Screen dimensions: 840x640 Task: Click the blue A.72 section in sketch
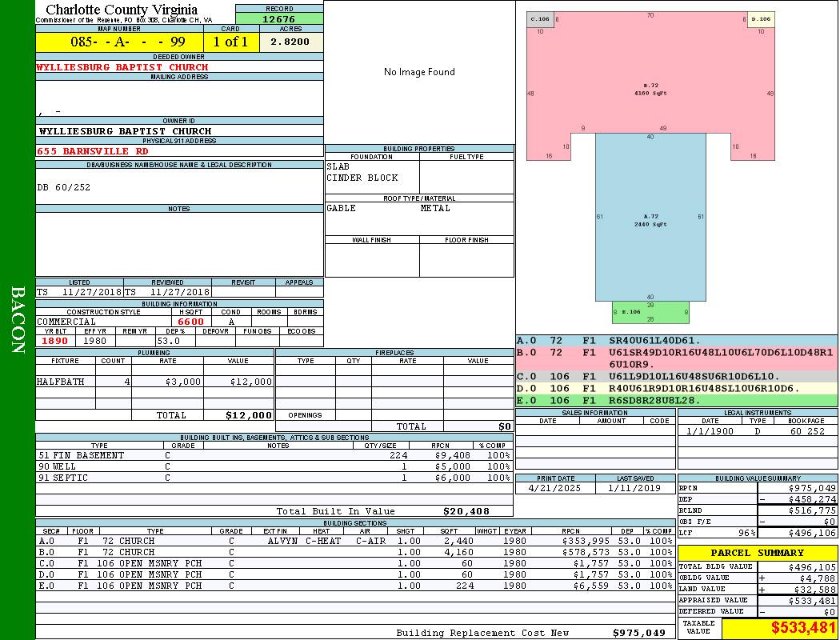tap(650, 217)
